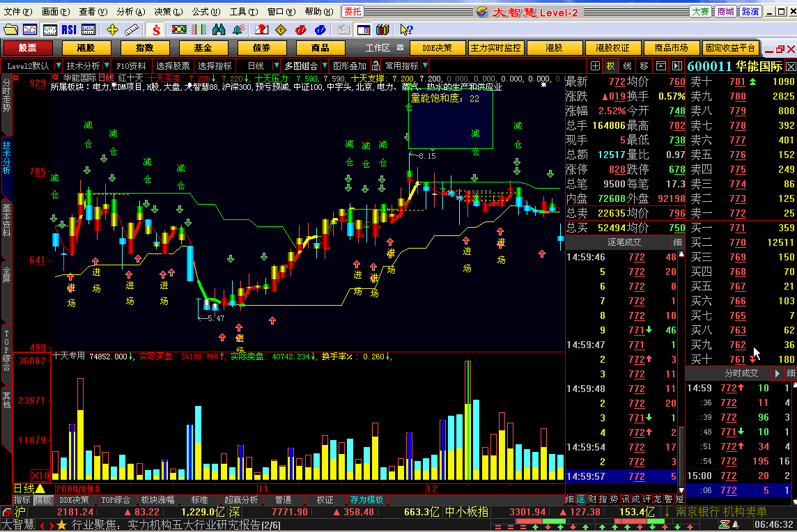Screen dimensions: 797x532
Task: Click the 存为模板 tab at chart bottom
Action: pos(366,500)
